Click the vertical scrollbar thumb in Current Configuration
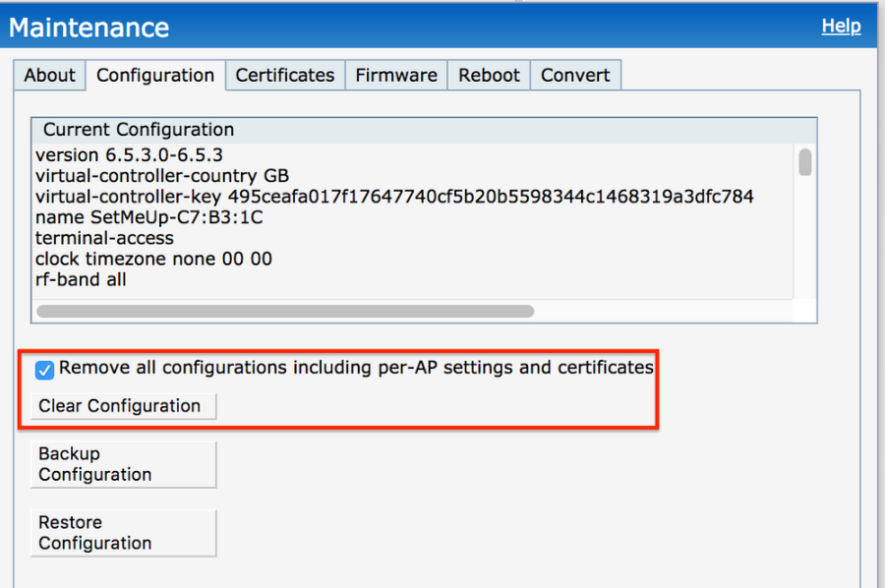The image size is (885, 588). click(x=804, y=162)
